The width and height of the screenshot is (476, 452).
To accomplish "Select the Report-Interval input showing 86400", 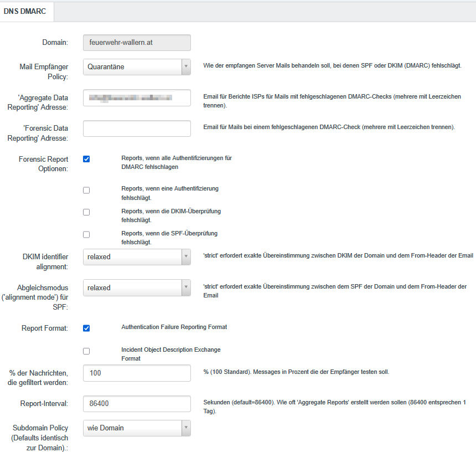I will point(137,404).
